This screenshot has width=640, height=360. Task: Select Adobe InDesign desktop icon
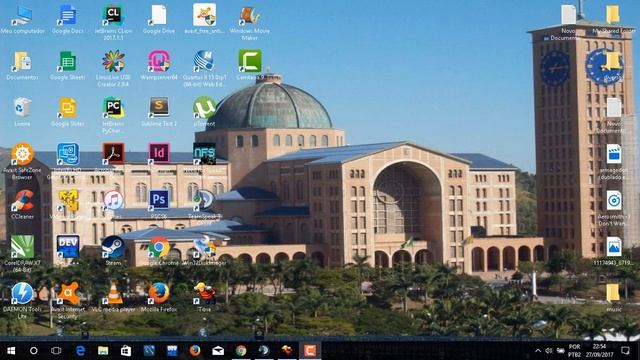click(159, 154)
